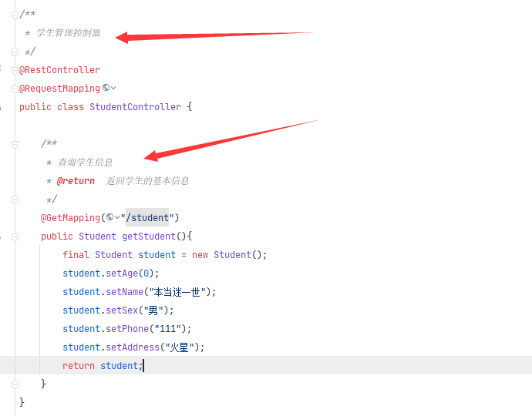Click new keyword in student declaration
Screen dimensions: 532x416
pos(200,255)
